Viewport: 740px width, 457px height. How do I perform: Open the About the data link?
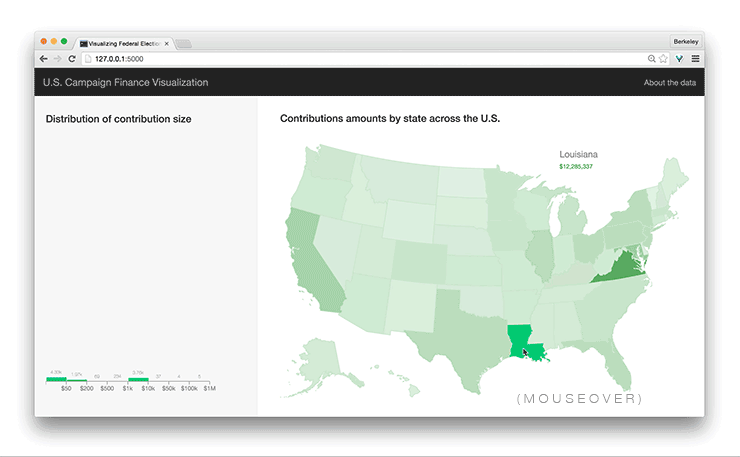(669, 83)
